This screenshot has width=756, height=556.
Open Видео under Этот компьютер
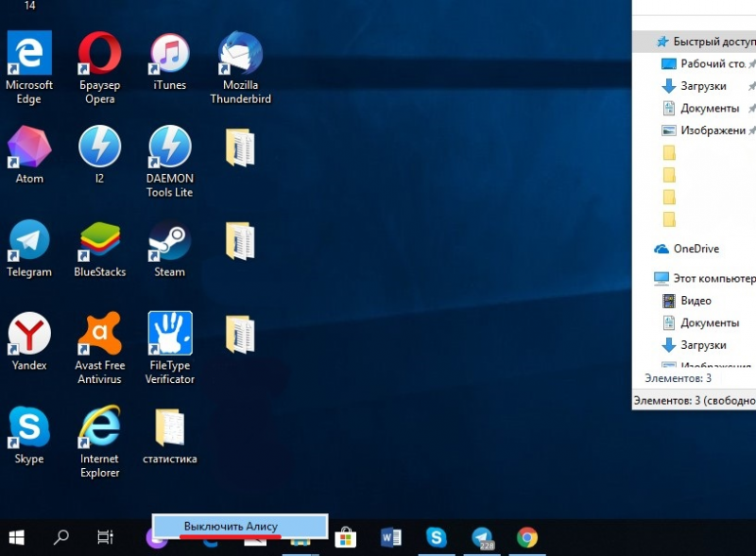pyautogui.click(x=688, y=301)
